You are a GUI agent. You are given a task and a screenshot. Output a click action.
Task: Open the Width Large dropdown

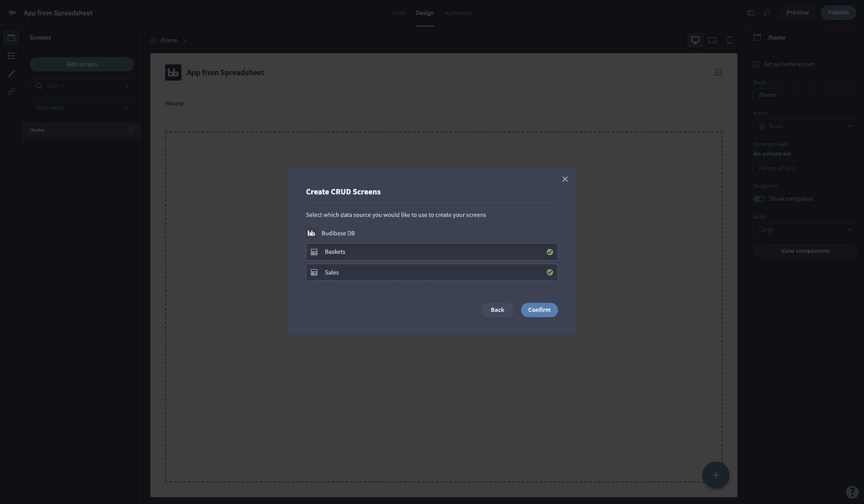(805, 230)
